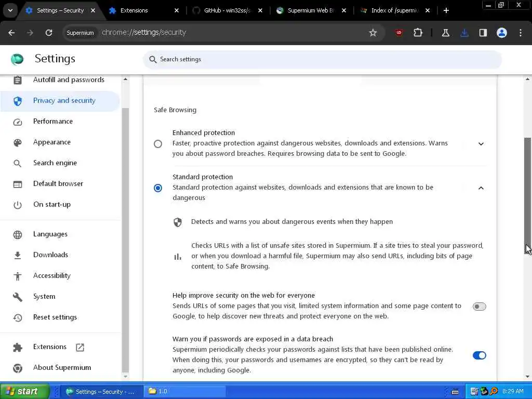Click the forward navigation arrow
The width and height of the screenshot is (532, 399).
click(x=30, y=33)
